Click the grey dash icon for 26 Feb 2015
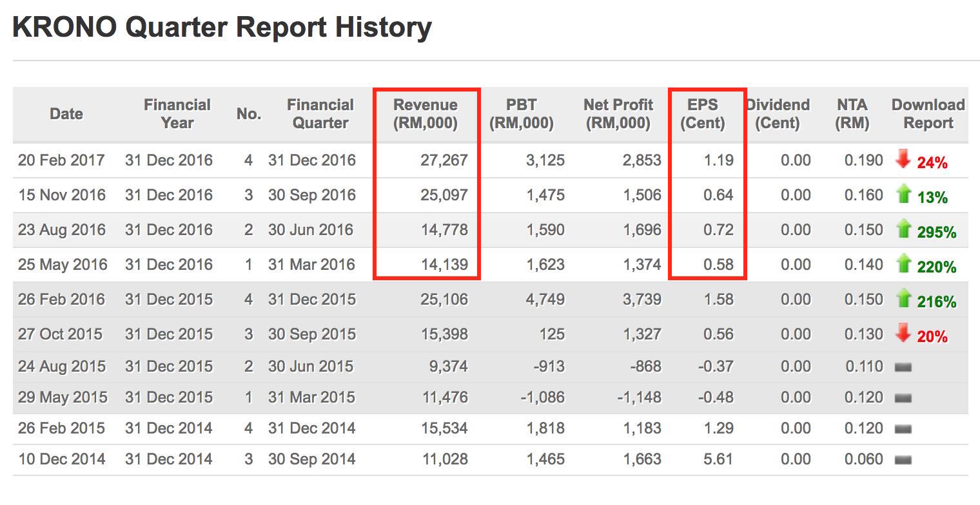Screen dimensions: 980x505 pyautogui.click(x=903, y=429)
